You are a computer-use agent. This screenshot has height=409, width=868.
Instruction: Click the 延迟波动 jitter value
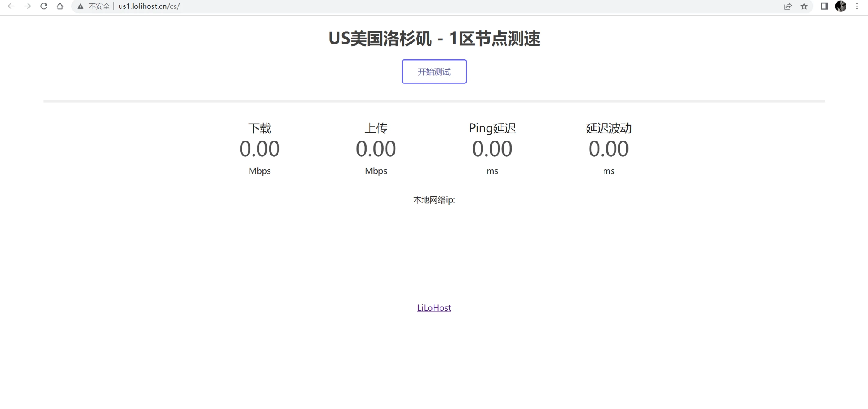pyautogui.click(x=609, y=149)
